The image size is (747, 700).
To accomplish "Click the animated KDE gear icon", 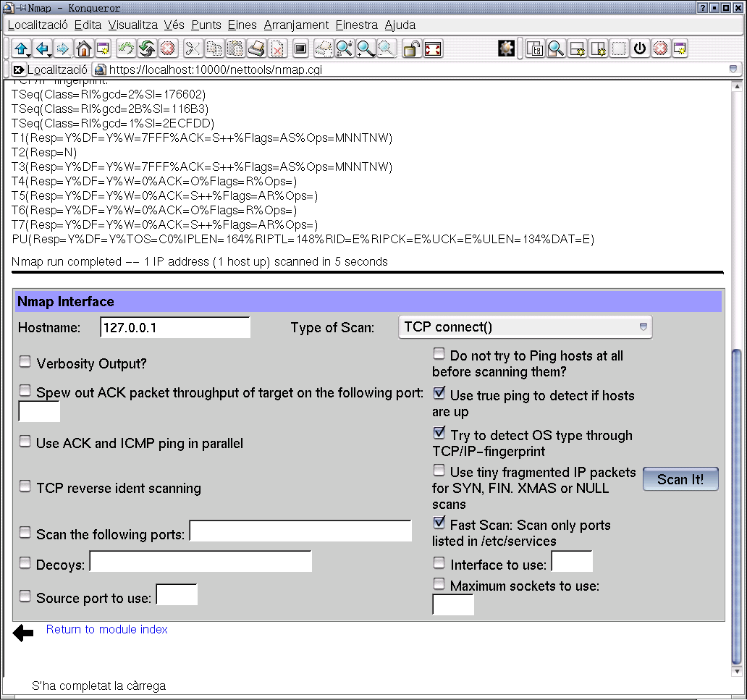I will 507,49.
